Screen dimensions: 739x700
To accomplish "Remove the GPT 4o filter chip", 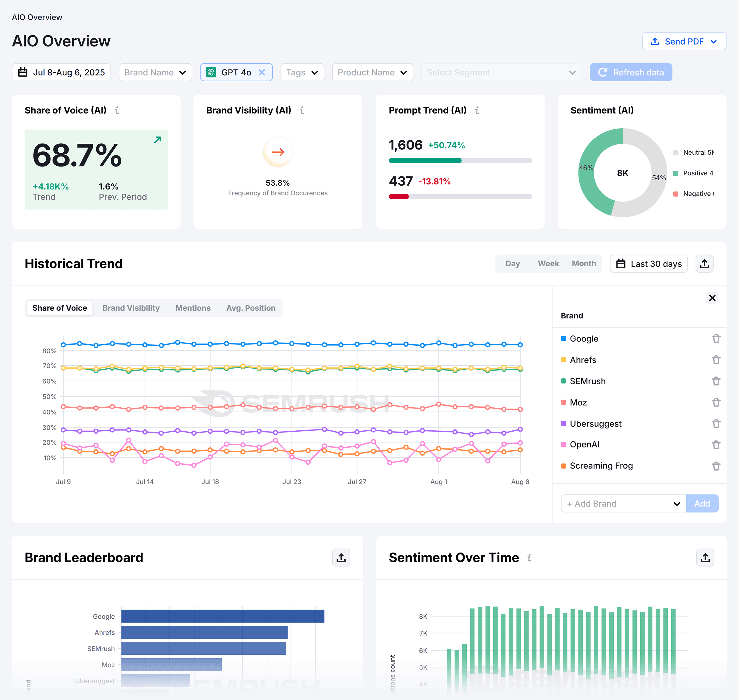I will tap(262, 72).
